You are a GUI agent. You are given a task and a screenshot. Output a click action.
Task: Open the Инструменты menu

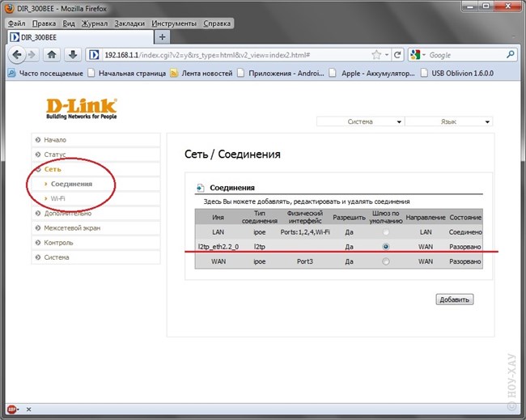pos(174,23)
